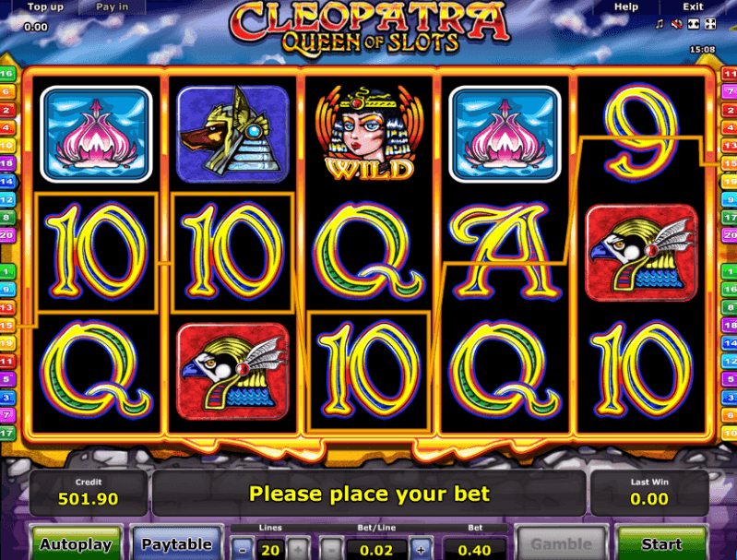Open the Help menu

[x=626, y=6]
